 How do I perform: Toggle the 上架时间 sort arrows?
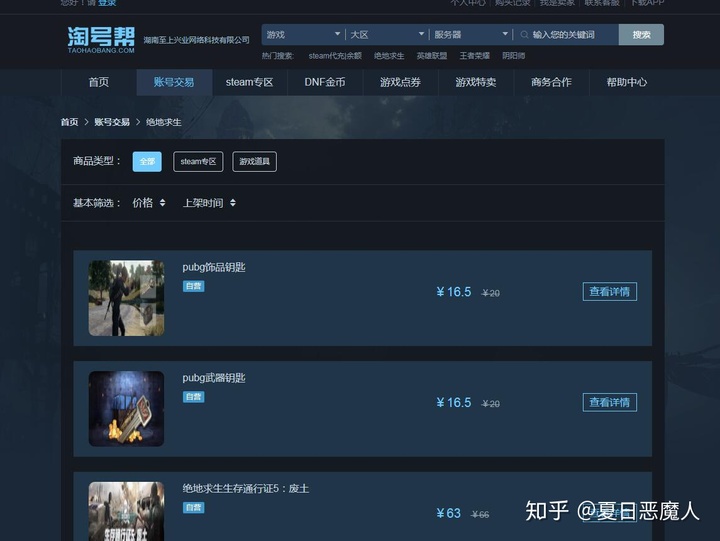click(233, 203)
